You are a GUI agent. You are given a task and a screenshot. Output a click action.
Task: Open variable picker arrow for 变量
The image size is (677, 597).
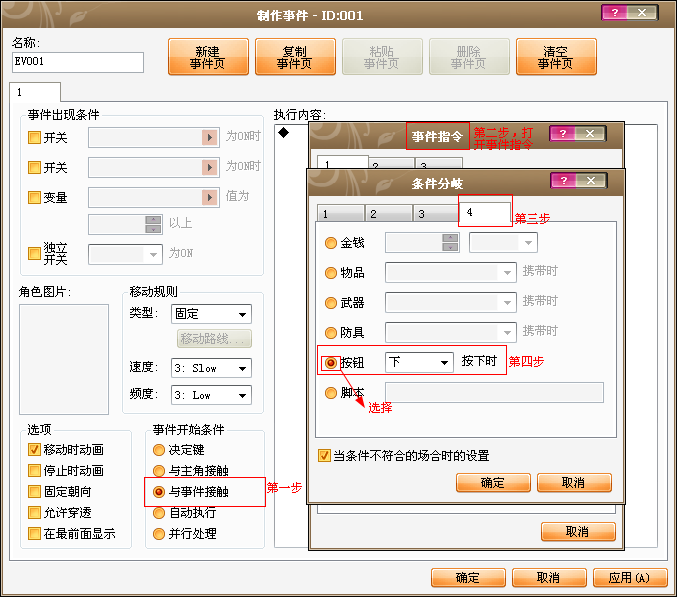pos(210,197)
